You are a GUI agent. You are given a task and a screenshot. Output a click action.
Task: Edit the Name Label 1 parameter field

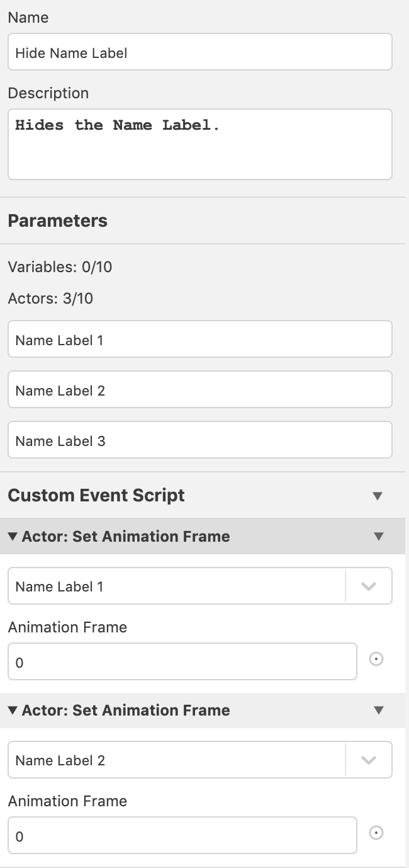200,340
